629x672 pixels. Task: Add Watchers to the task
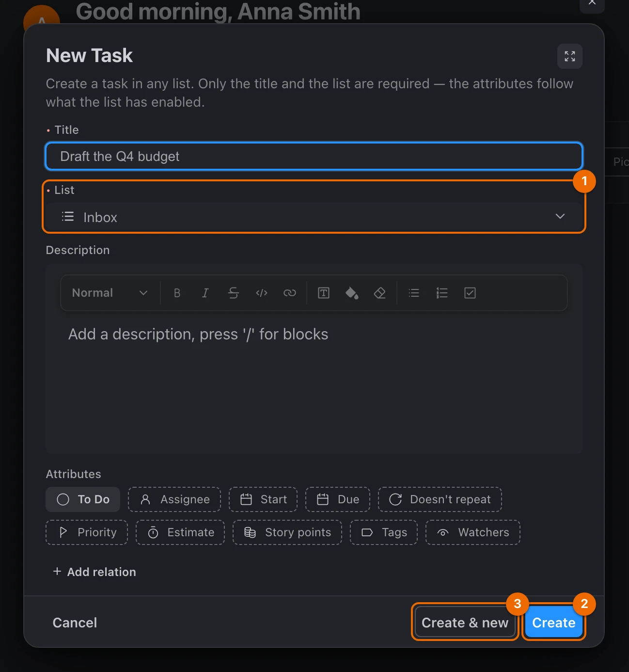[473, 532]
